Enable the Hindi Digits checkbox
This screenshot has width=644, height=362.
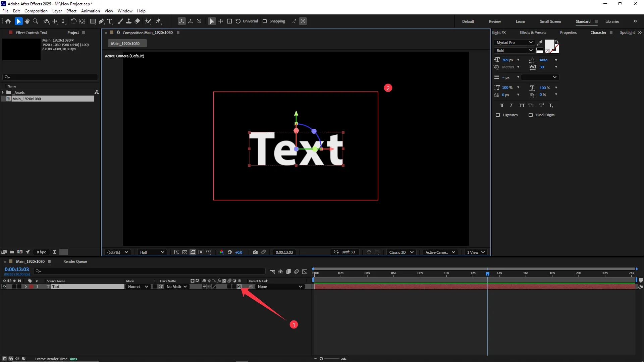pyautogui.click(x=531, y=115)
